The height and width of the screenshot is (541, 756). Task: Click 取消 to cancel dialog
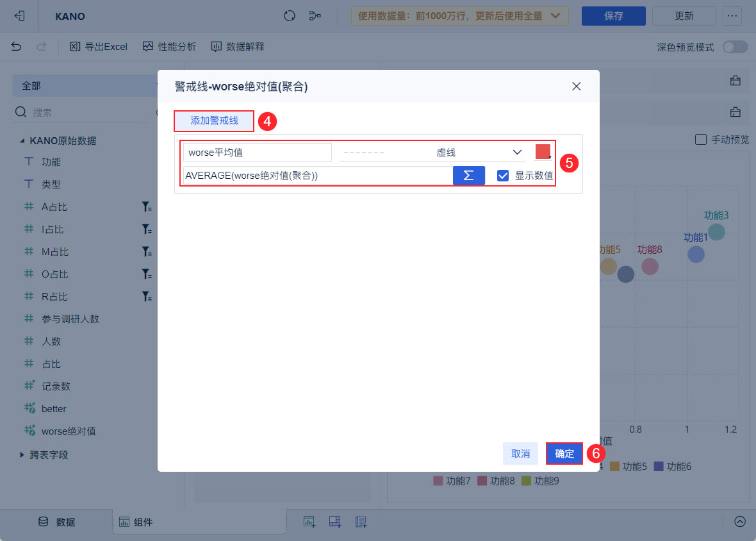point(520,453)
